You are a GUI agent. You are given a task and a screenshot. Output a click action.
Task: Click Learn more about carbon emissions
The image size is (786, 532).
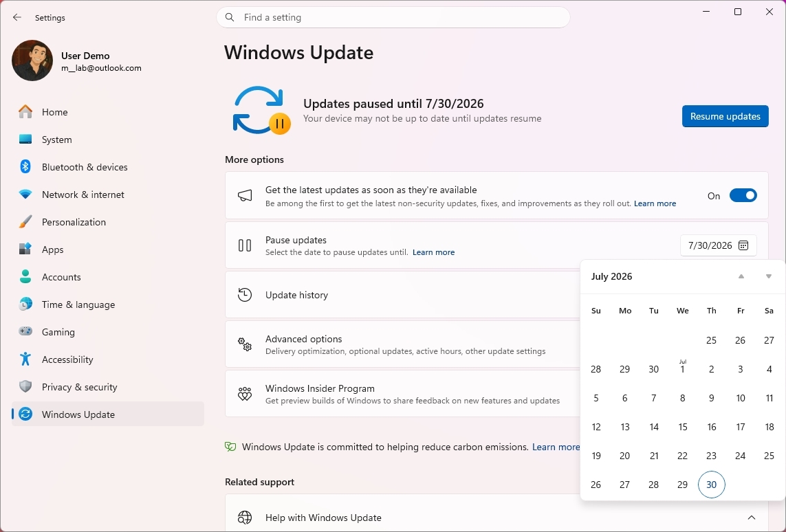click(556, 447)
